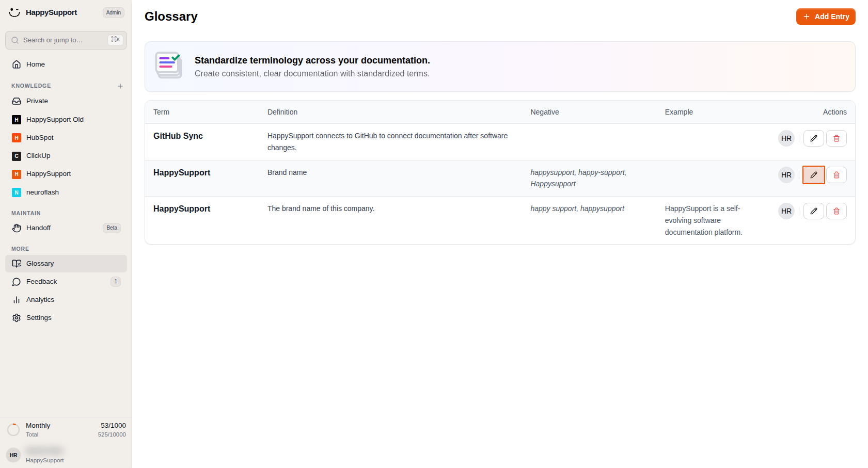This screenshot has height=468, width=868.
Task: Click the 'self-evolving software documentation platform' example
Action: tap(704, 220)
